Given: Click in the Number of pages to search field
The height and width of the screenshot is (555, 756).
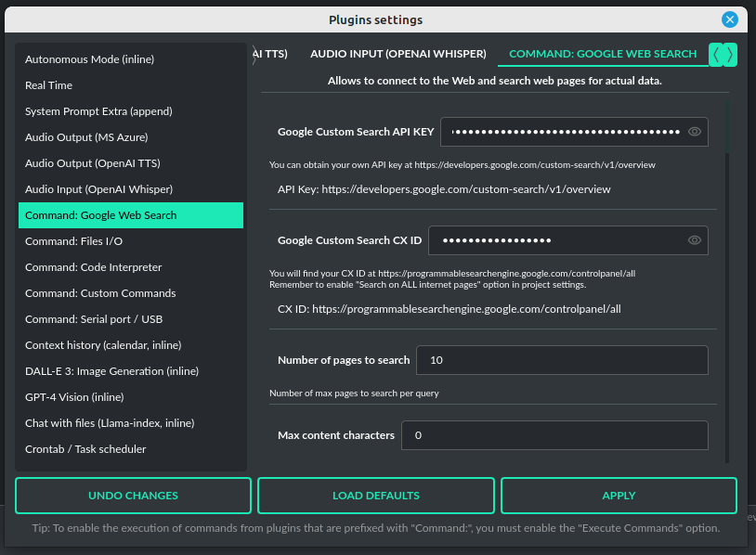Looking at the screenshot, I should 562,360.
